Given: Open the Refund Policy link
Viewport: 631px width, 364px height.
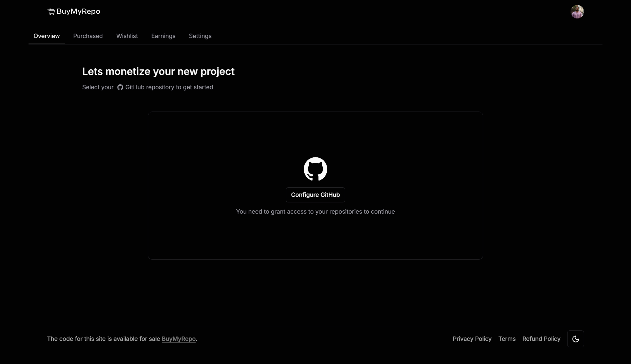Looking at the screenshot, I should (541, 339).
